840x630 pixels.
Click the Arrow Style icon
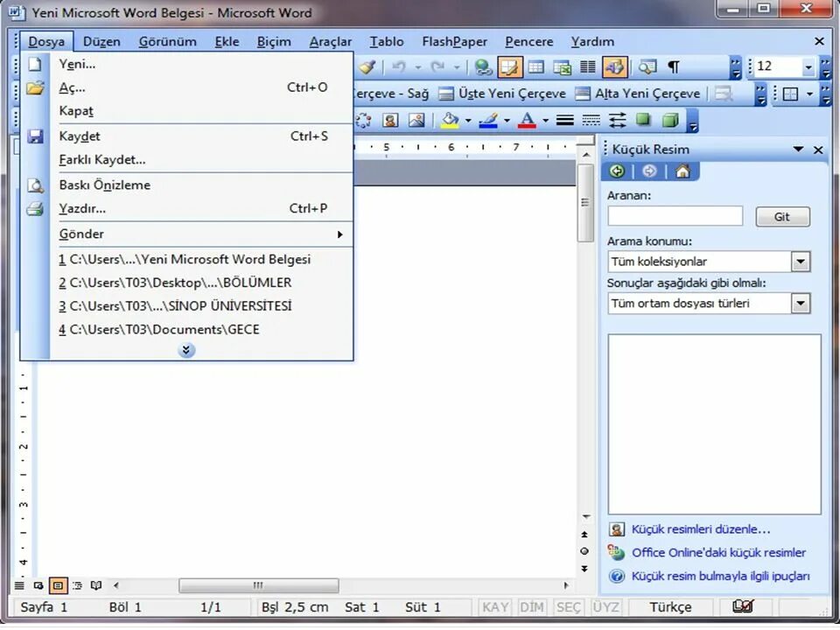click(x=617, y=120)
